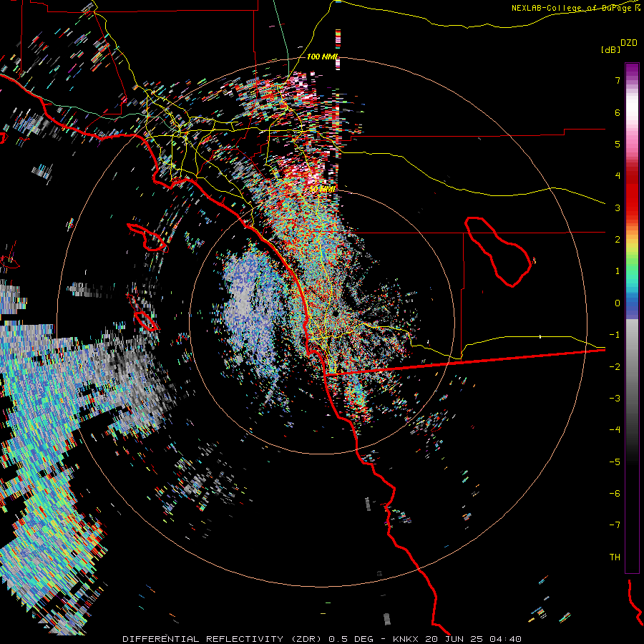Click the -1 tick on color scale
The height and width of the screenshot is (644, 644).
[x=615, y=335]
